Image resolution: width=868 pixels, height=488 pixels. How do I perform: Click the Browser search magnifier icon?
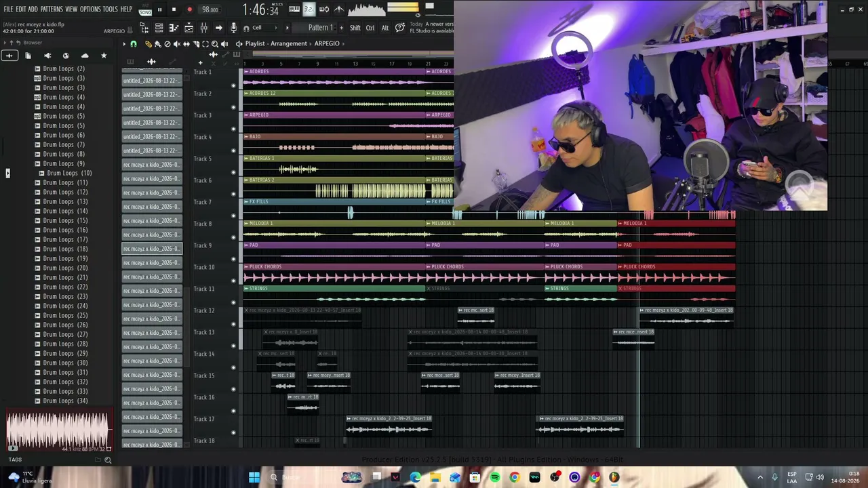[108, 460]
